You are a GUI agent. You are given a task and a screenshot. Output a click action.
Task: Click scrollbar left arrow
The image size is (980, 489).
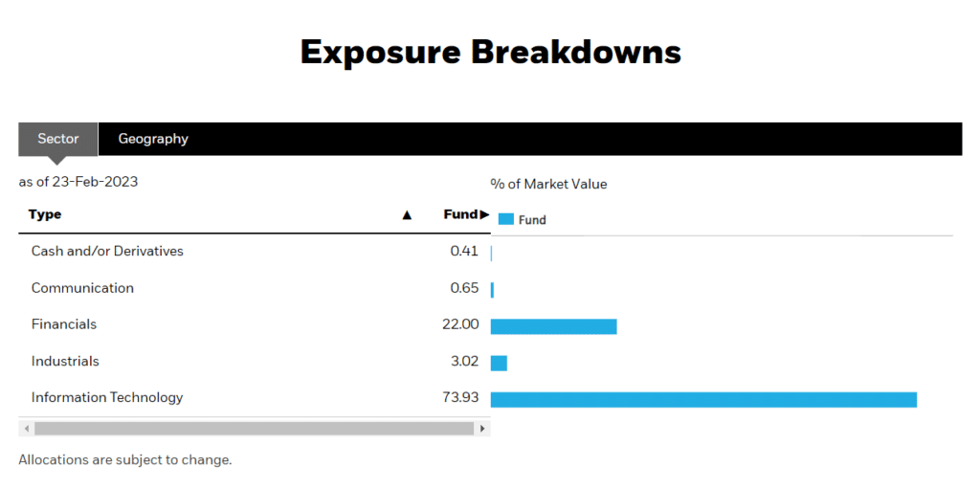coord(26,429)
